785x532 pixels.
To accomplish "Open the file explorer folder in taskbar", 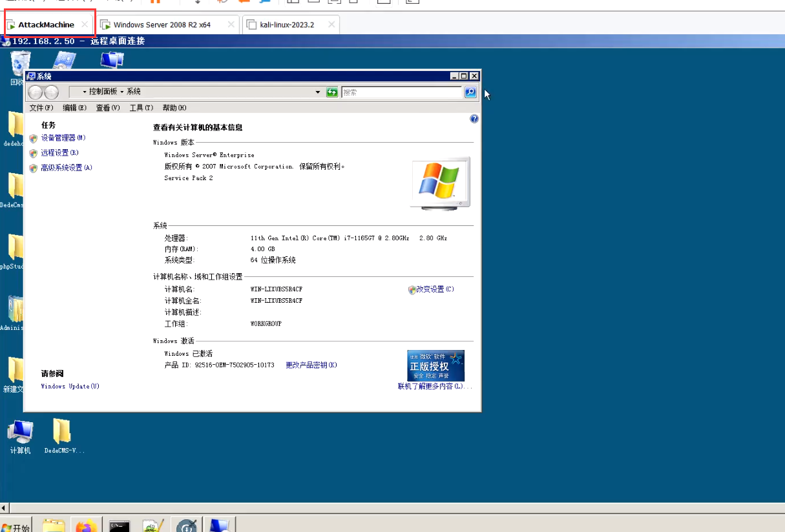I will pyautogui.click(x=54, y=526).
